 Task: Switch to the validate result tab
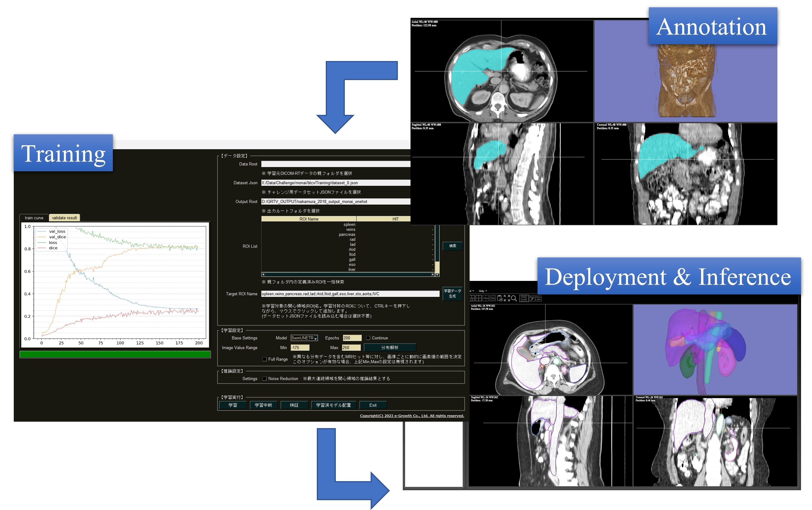point(64,218)
